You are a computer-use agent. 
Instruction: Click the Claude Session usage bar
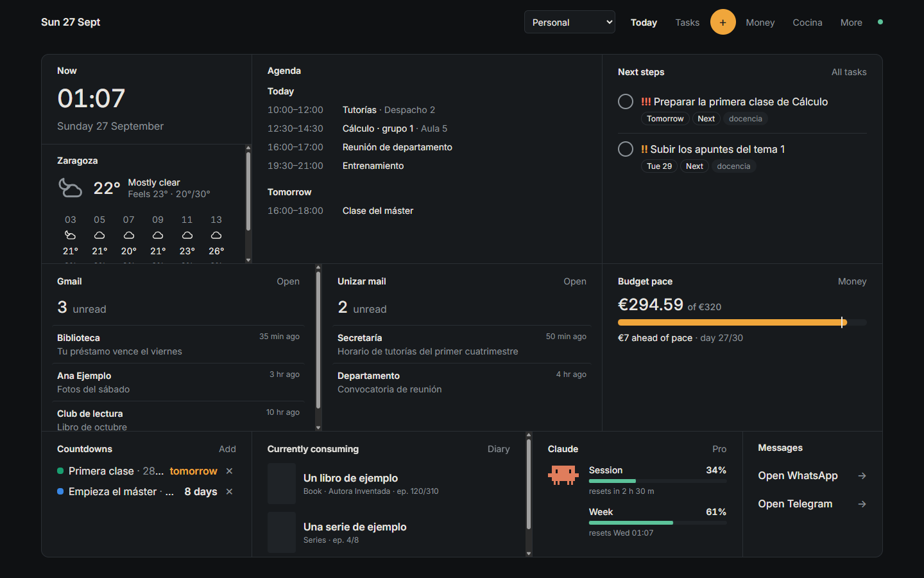[x=658, y=481]
